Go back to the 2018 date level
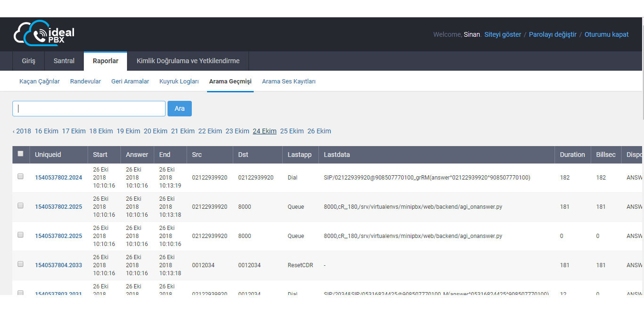 [22, 131]
